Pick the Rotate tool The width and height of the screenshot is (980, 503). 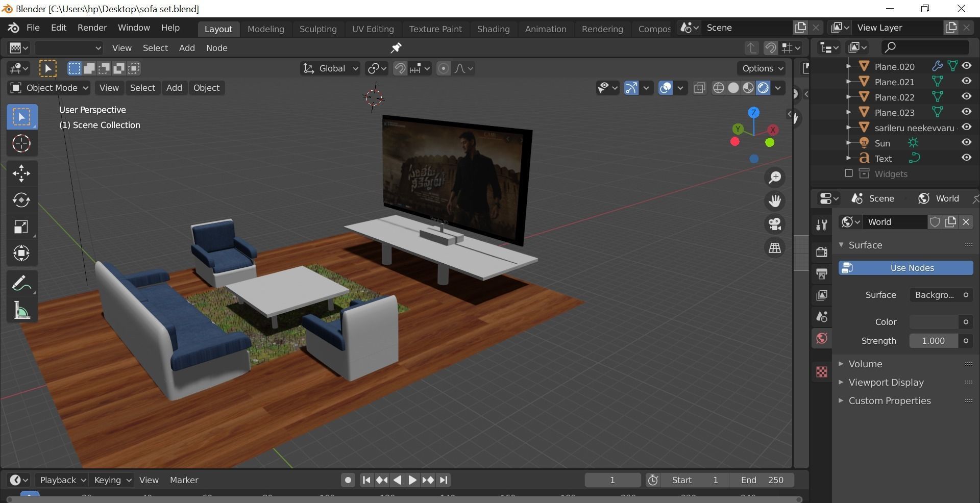point(21,200)
